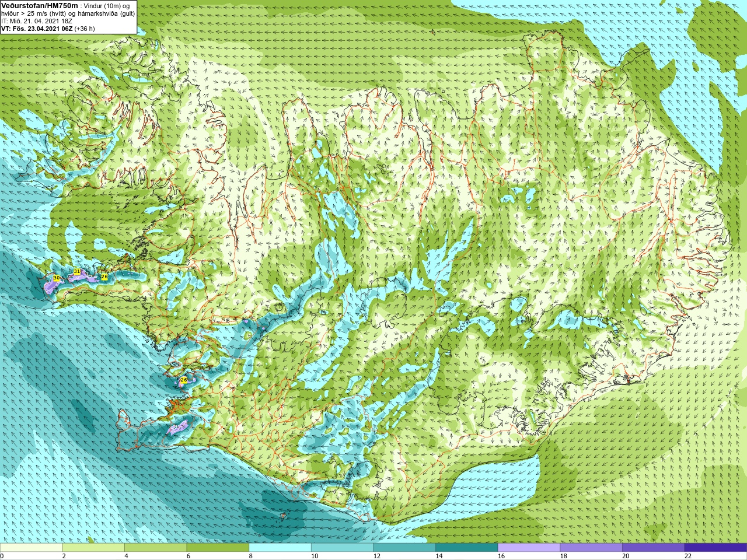
Task: Click the Veðurstofan/HM750m title text
Action: 40,5
